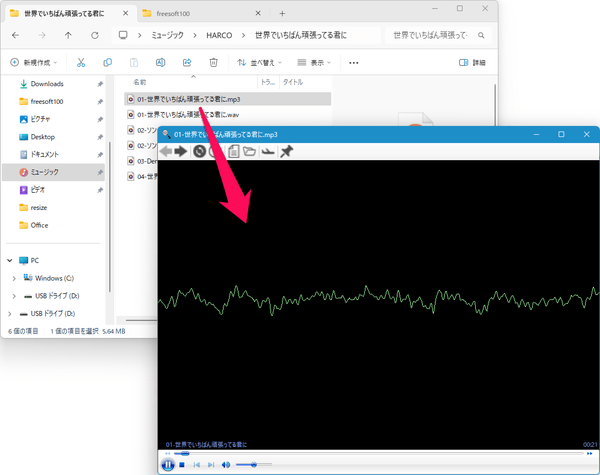The image size is (600, 475).
Task: Click the Share icon in Explorer toolbar
Action: 187,62
